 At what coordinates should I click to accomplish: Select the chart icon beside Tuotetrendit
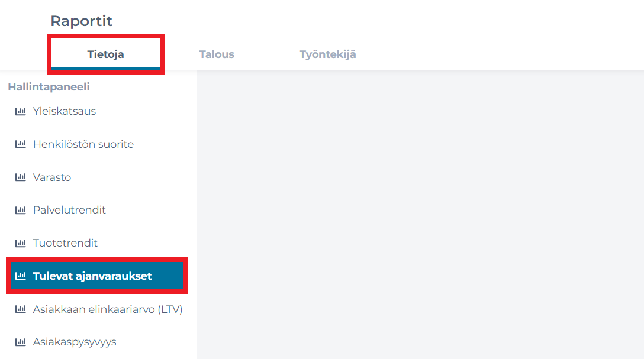[x=21, y=243]
